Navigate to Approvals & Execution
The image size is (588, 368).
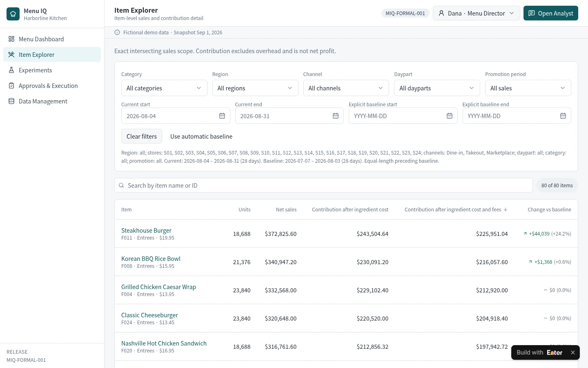click(x=52, y=86)
